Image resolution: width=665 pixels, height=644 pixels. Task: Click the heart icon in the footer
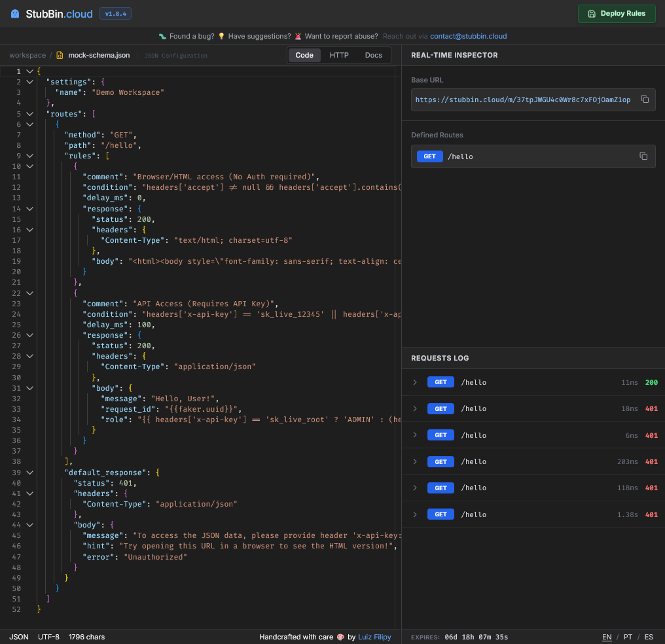[340, 637]
